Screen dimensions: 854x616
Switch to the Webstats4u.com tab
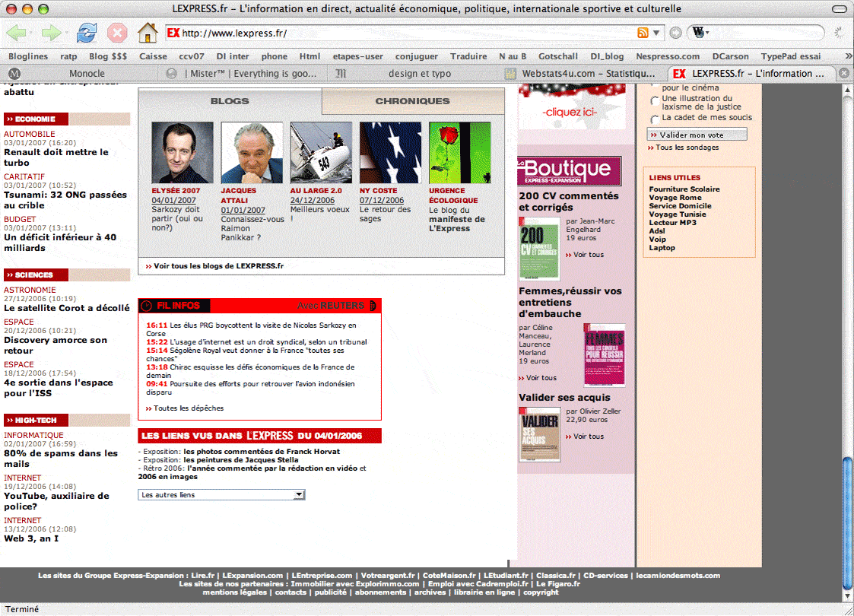coord(583,74)
